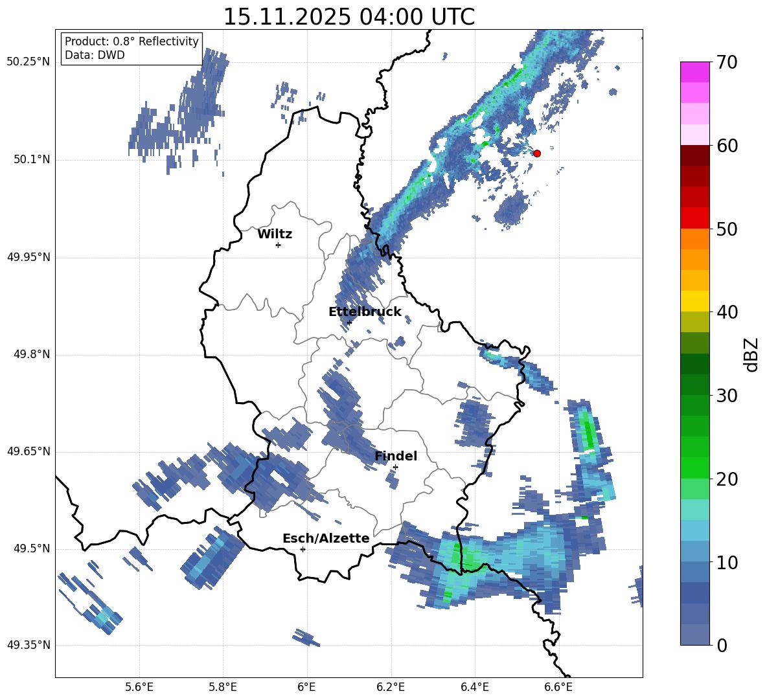Viewport: 767px width, 700px height.
Task: Click the 0 value on the colorbar
Action: (x=722, y=645)
